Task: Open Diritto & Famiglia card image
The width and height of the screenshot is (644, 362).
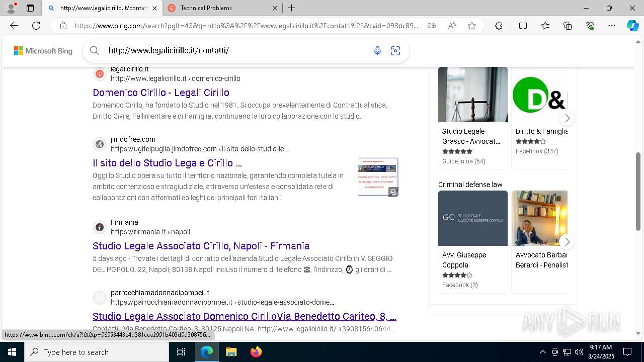Action: tap(539, 95)
